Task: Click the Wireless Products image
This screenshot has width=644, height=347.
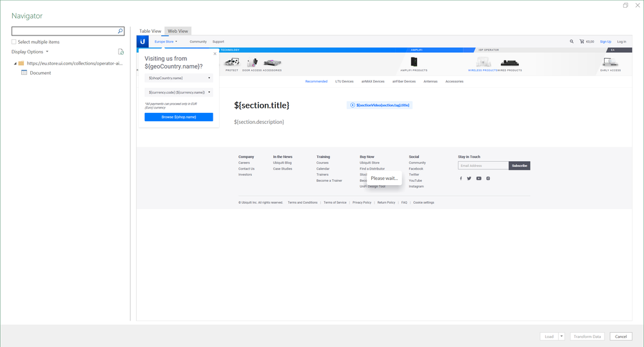Action: click(483, 62)
